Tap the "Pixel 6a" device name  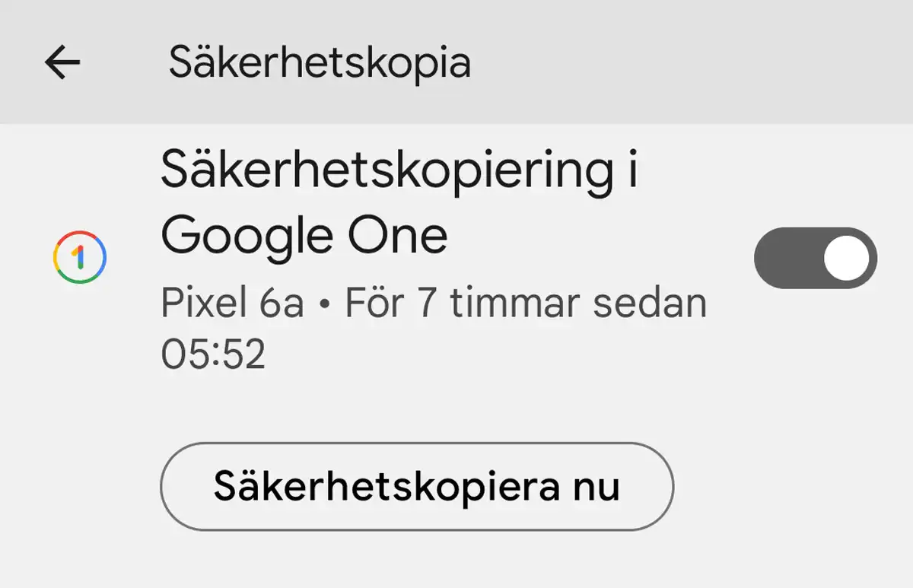(233, 304)
